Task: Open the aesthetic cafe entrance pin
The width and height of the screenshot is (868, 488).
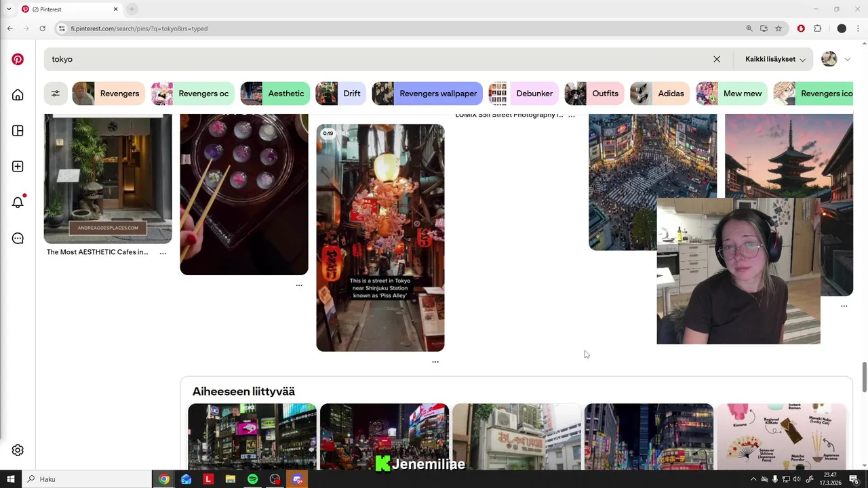Action: pyautogui.click(x=108, y=178)
